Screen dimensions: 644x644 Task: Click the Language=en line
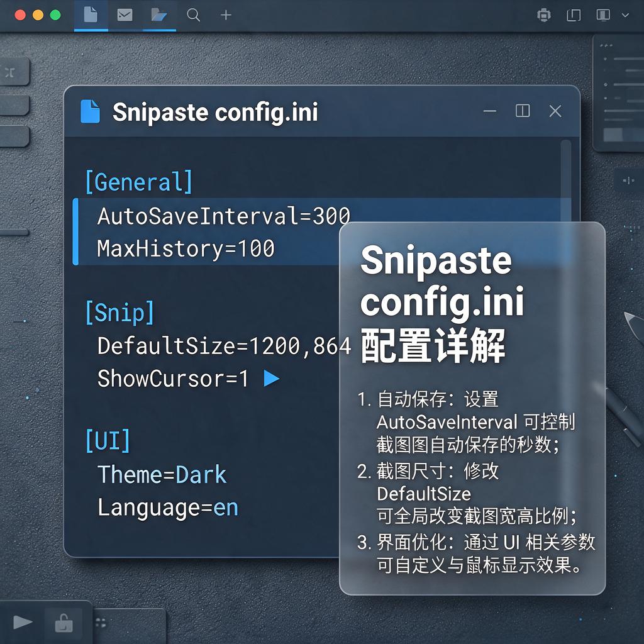pyautogui.click(x=167, y=508)
